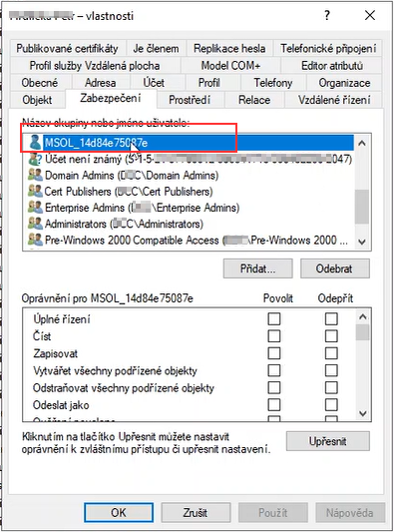Viewport: 394px width, 532px height.
Task: Click the Enterprise Admins group icon
Action: pos(35,208)
